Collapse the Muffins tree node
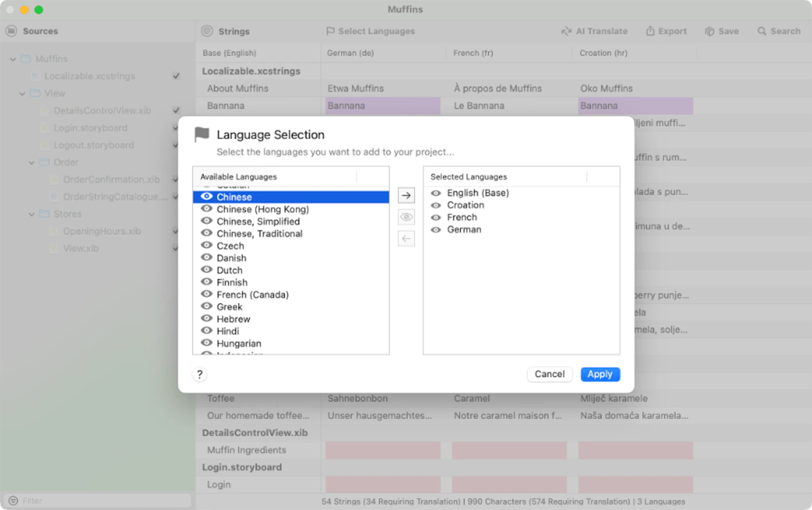The image size is (812, 510). (13, 59)
